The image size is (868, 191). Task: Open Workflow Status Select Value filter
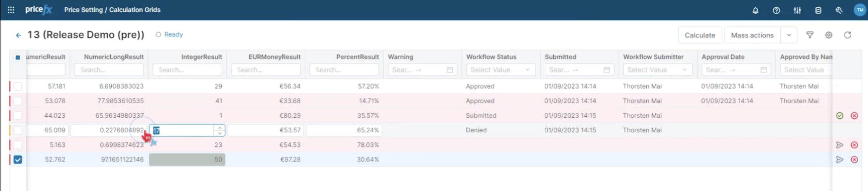(x=500, y=70)
